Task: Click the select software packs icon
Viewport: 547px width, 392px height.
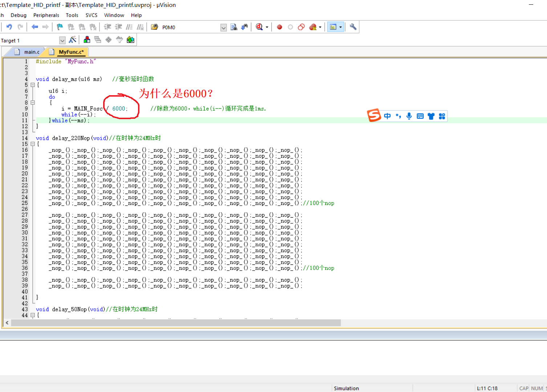Action: tap(119, 40)
